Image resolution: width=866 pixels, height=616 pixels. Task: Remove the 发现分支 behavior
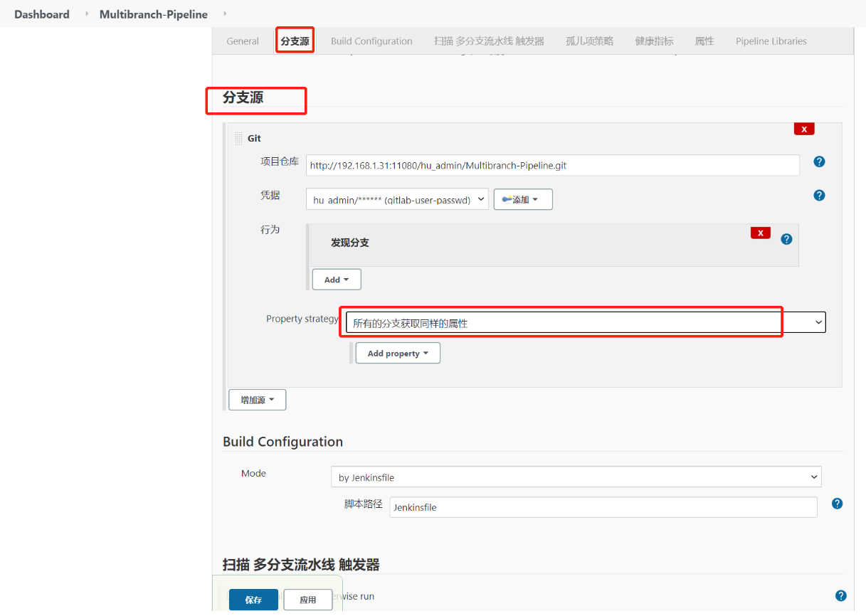(x=761, y=233)
